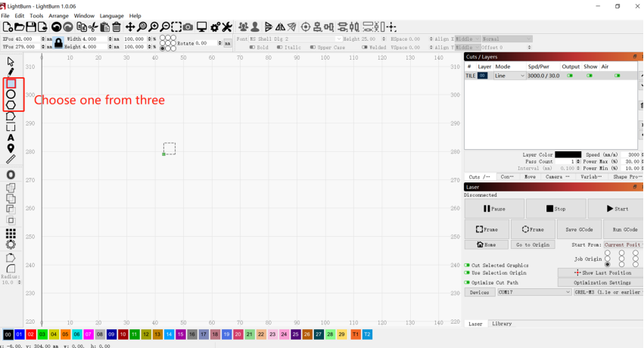Choose the Measure ruler tool
Viewport: 644px width, 348px height.
coord(11,160)
